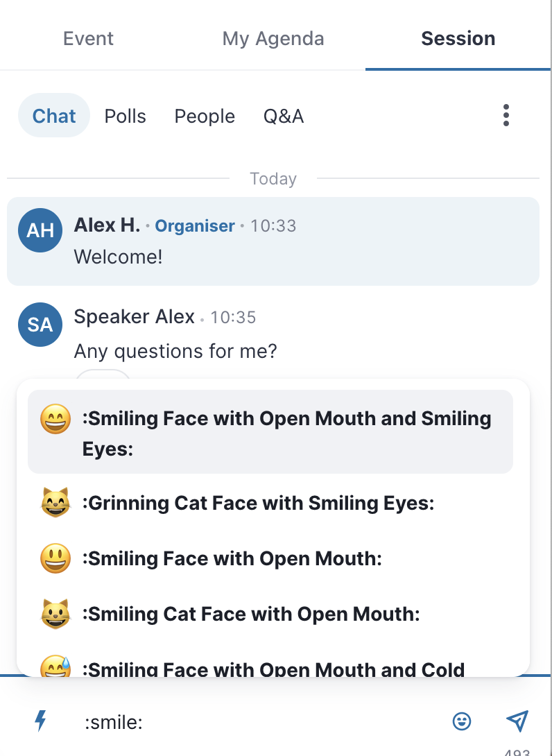The height and width of the screenshot is (756, 552).
Task: Click the Organiser role label link
Action: pos(195,225)
